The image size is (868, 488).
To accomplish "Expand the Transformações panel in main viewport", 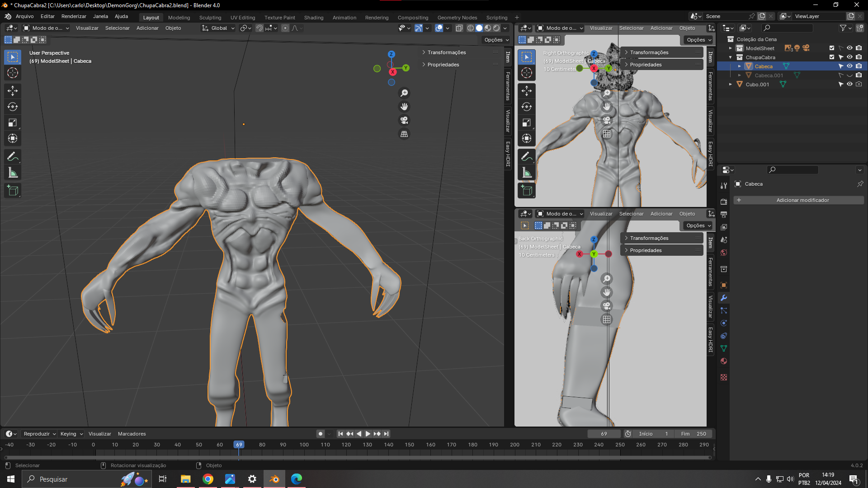I will coord(446,52).
